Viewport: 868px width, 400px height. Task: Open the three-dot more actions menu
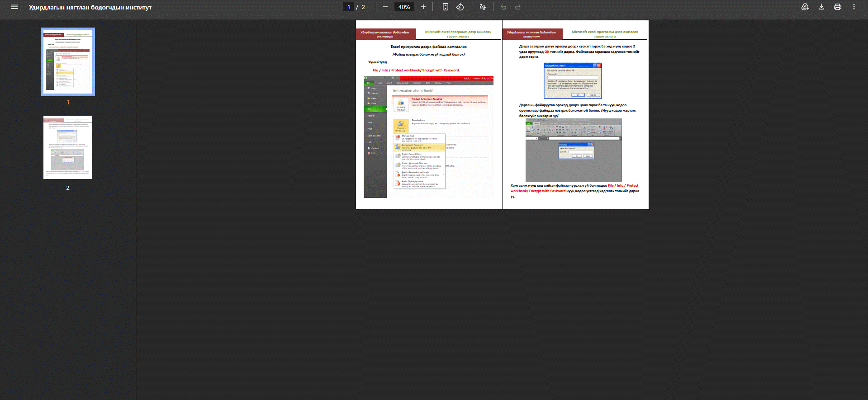pos(854,7)
